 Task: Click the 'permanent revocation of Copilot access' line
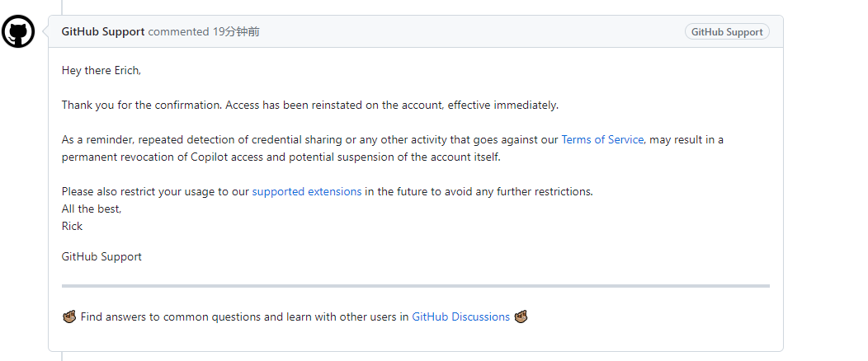click(x=281, y=157)
